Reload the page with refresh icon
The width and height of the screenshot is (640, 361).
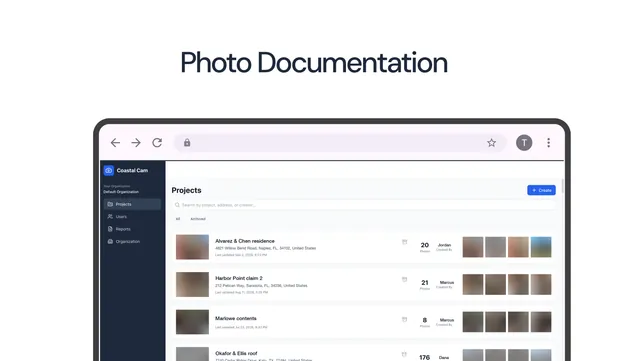tap(157, 143)
